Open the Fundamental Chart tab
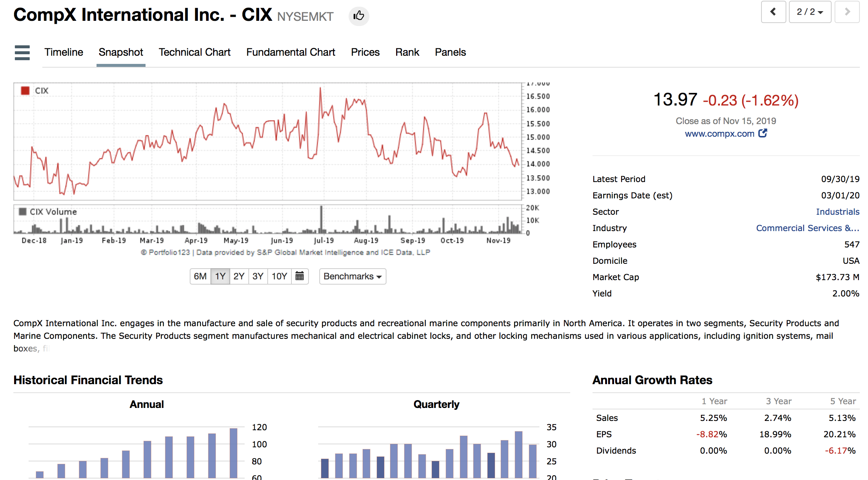The image size is (868, 480). pos(291,52)
